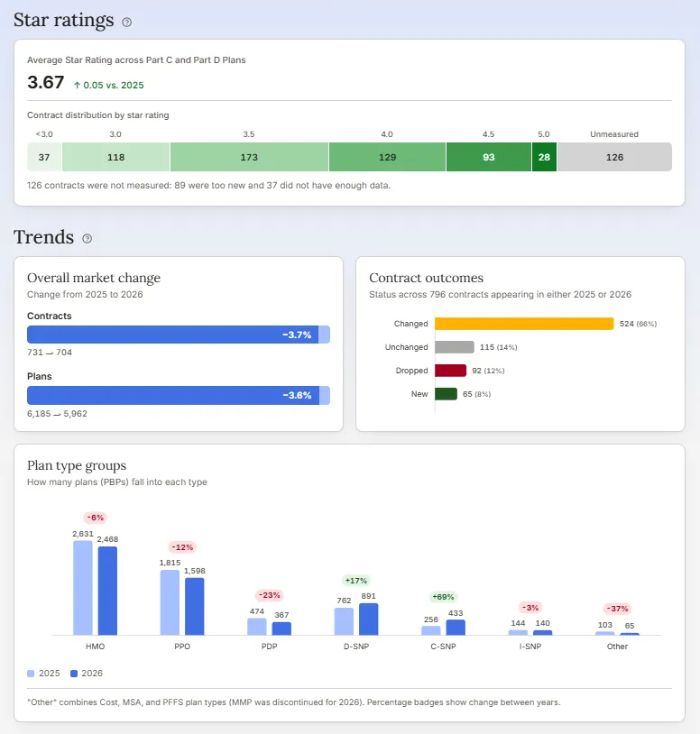Click the -37% badge above Other
Viewport: 700px width, 734px height.
pos(617,609)
